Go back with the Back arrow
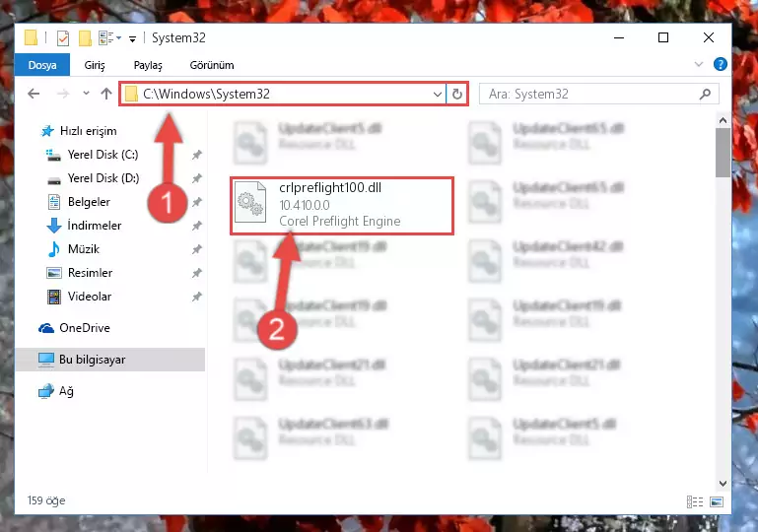Image resolution: width=758 pixels, height=532 pixels. (x=34, y=94)
